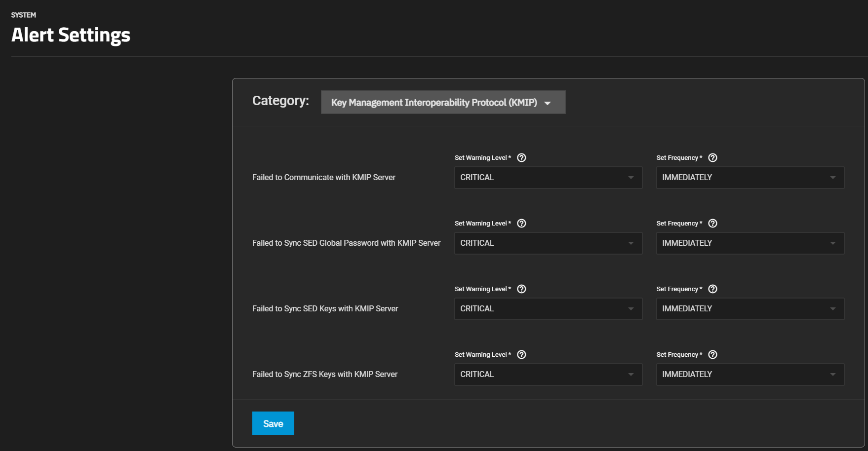868x451 pixels.
Task: Show warning level tooltip for SED Keys sync
Action: pos(521,289)
